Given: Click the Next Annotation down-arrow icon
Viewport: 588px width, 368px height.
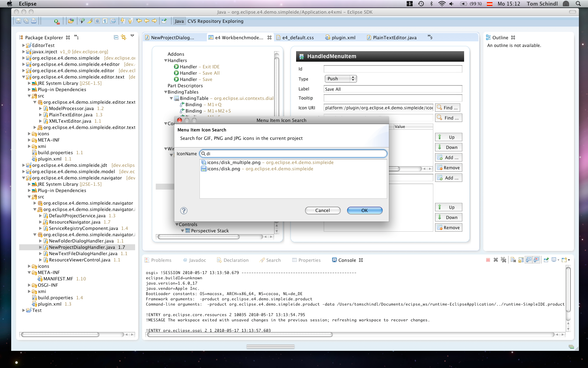Looking at the screenshot, I should click(x=123, y=21).
